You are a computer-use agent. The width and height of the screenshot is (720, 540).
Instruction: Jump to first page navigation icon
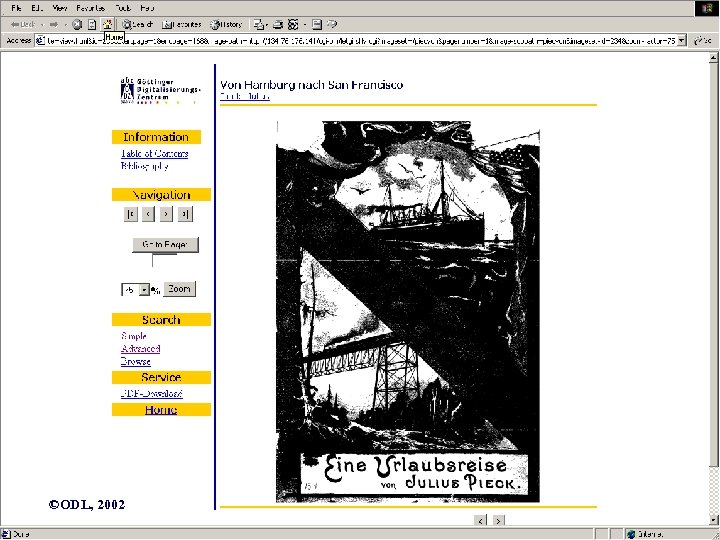tap(131, 214)
